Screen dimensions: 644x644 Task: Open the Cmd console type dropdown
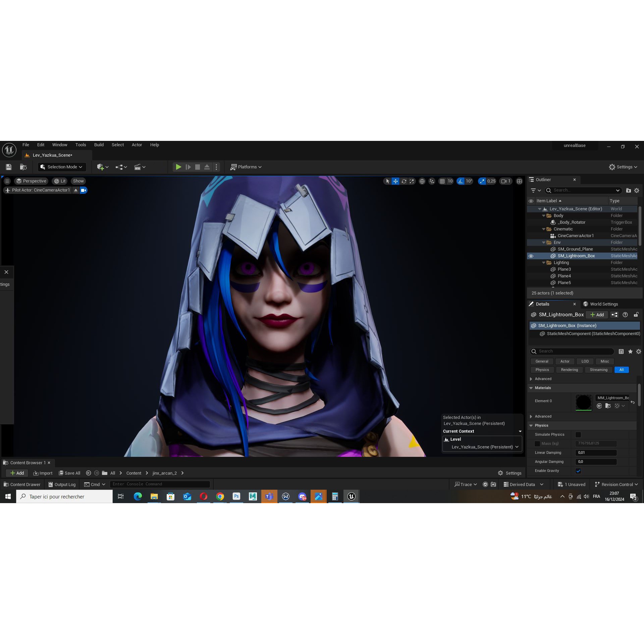(95, 485)
